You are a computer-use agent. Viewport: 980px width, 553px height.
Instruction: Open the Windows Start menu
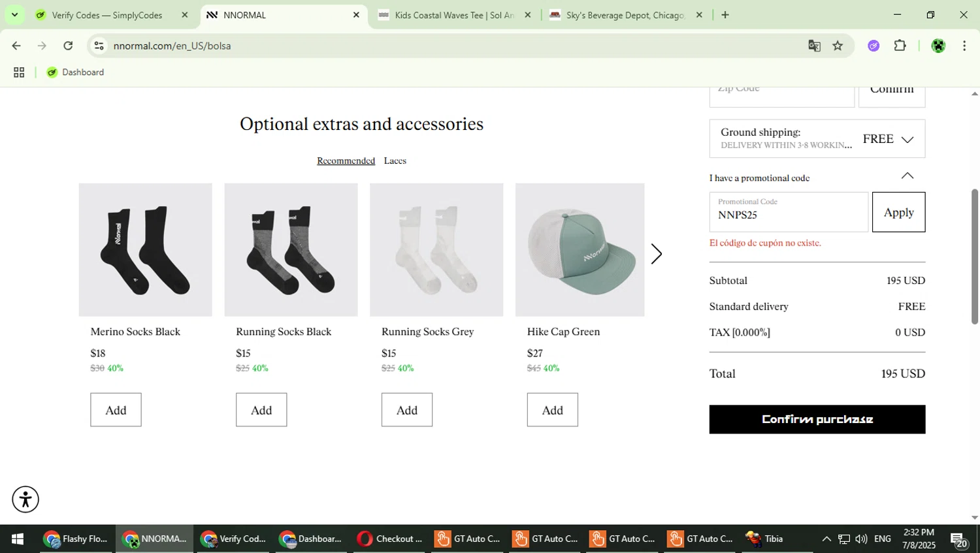click(18, 539)
